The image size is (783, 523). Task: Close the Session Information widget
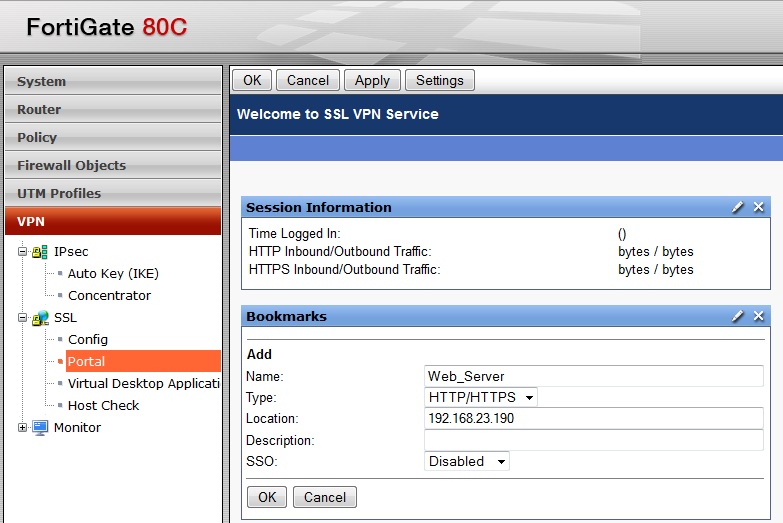point(759,207)
